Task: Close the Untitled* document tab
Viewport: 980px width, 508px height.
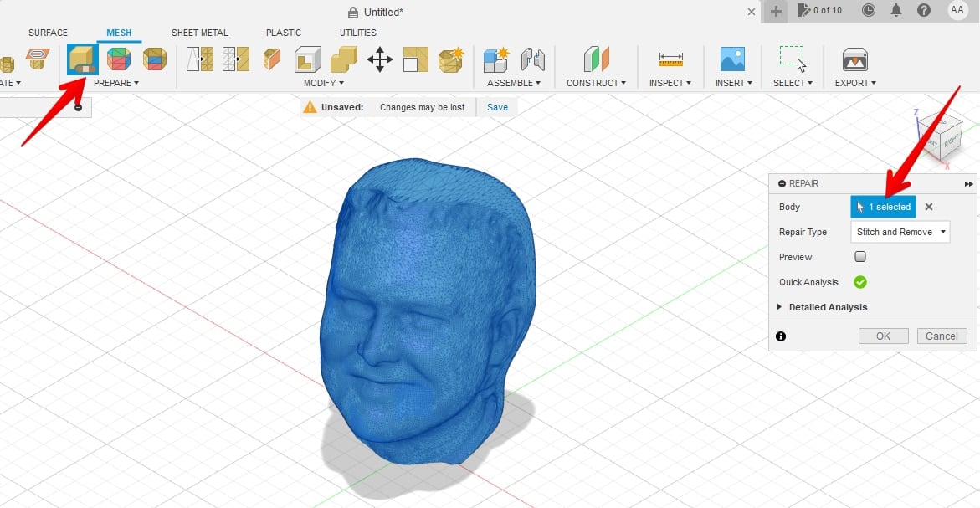Action: (752, 12)
